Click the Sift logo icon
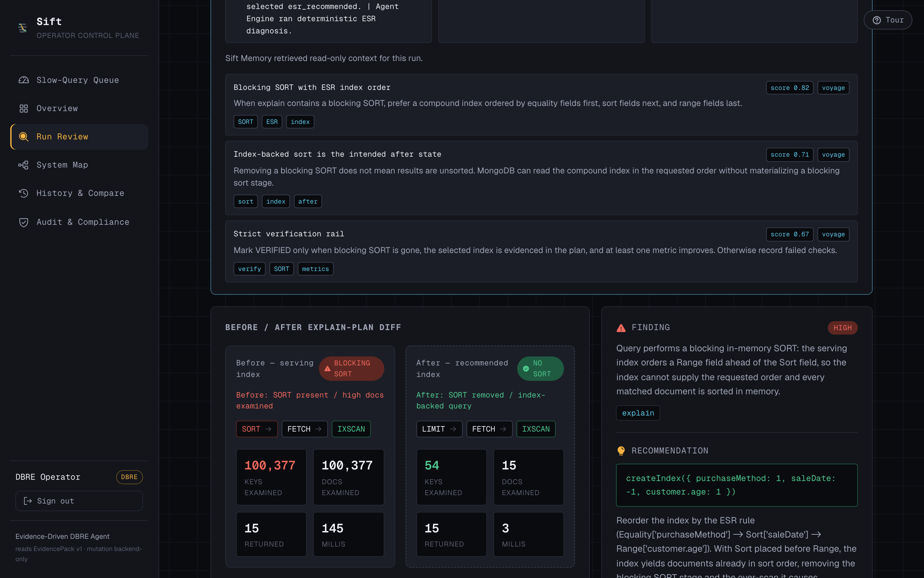 pyautogui.click(x=22, y=28)
